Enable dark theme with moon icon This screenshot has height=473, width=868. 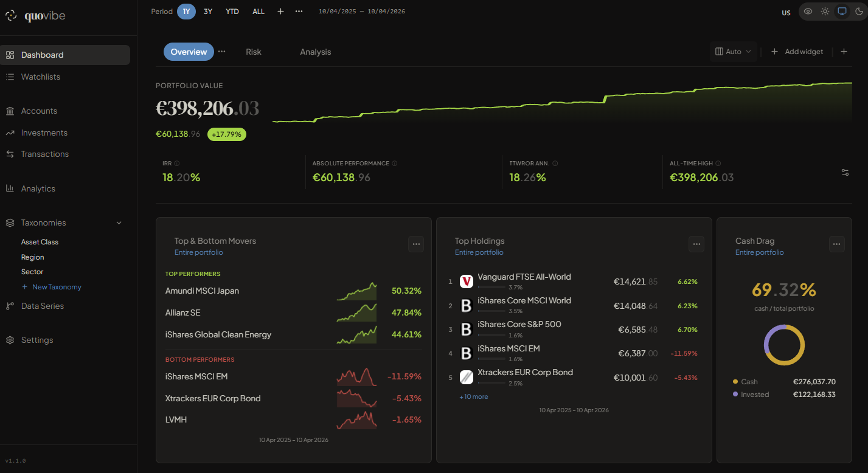859,12
